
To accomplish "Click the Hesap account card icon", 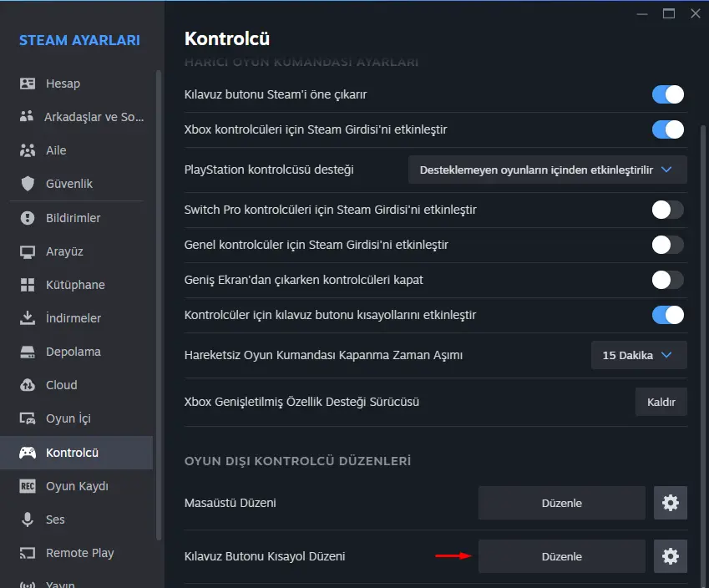I will (x=28, y=84).
